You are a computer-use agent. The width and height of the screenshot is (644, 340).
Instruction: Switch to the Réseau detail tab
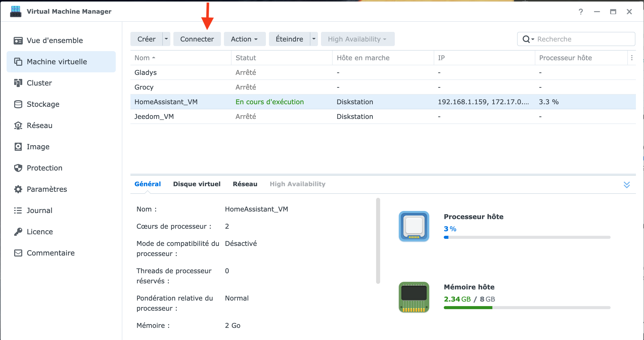tap(245, 184)
